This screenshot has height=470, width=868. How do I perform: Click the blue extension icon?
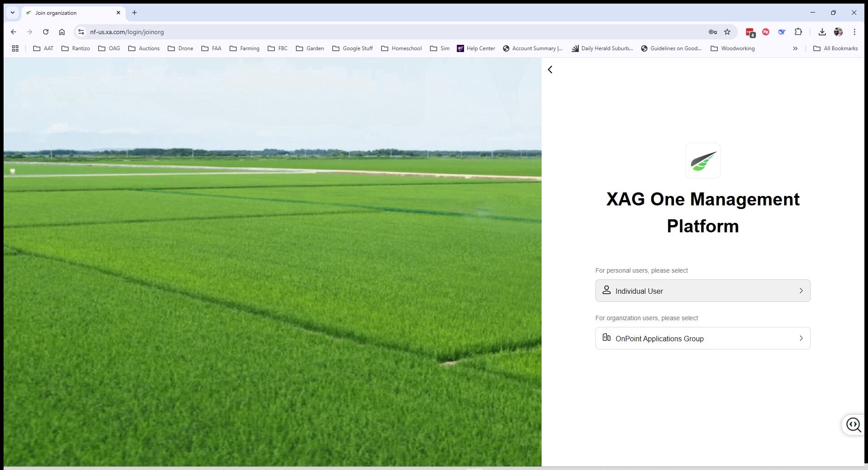click(782, 32)
